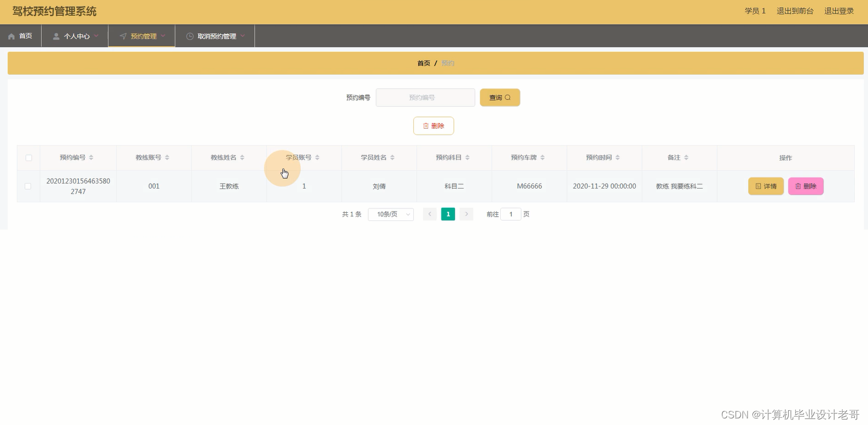868x425 pixels.
Task: Sort the table by 学员姓名 column
Action: [392, 158]
